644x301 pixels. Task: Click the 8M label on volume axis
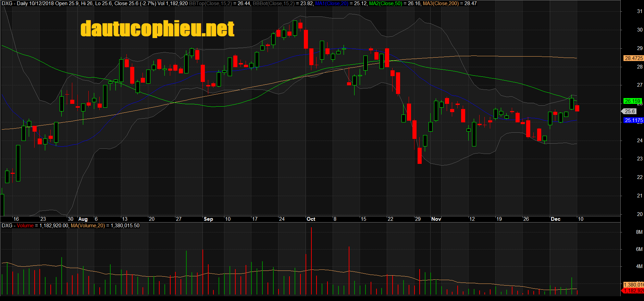click(639, 232)
